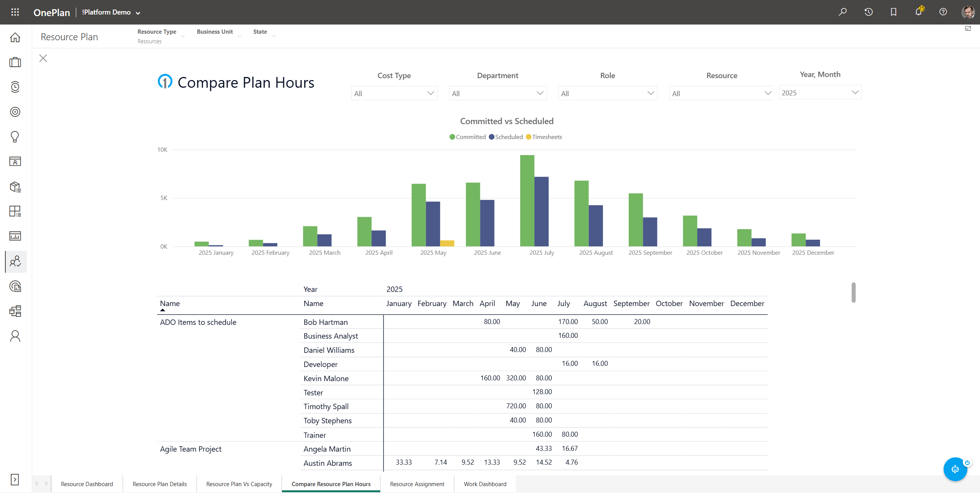The image size is (980, 493).
Task: Toggle the Scheduled legend in the chart
Action: point(506,137)
